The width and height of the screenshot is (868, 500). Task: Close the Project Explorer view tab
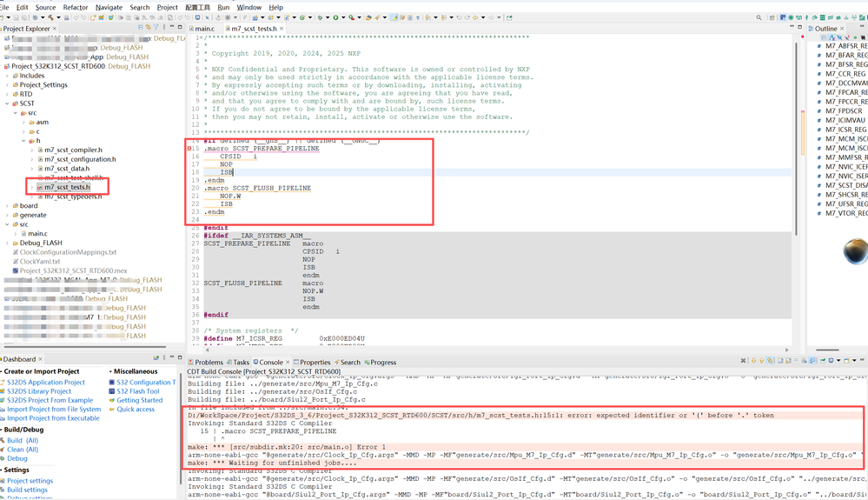tap(54, 28)
